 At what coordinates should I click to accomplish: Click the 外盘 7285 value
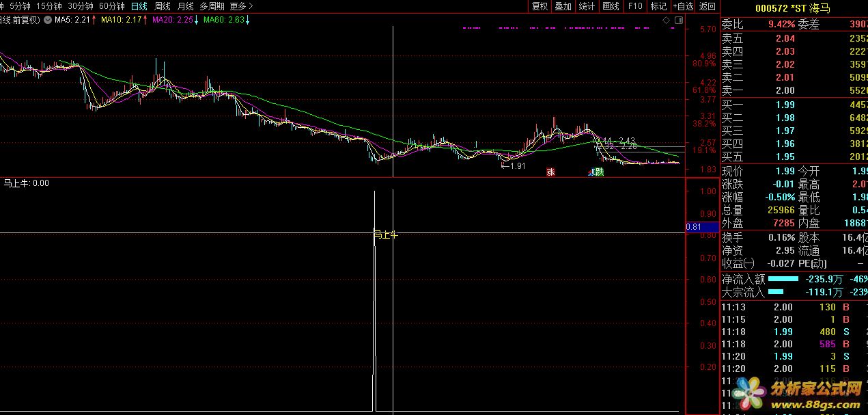(x=784, y=223)
